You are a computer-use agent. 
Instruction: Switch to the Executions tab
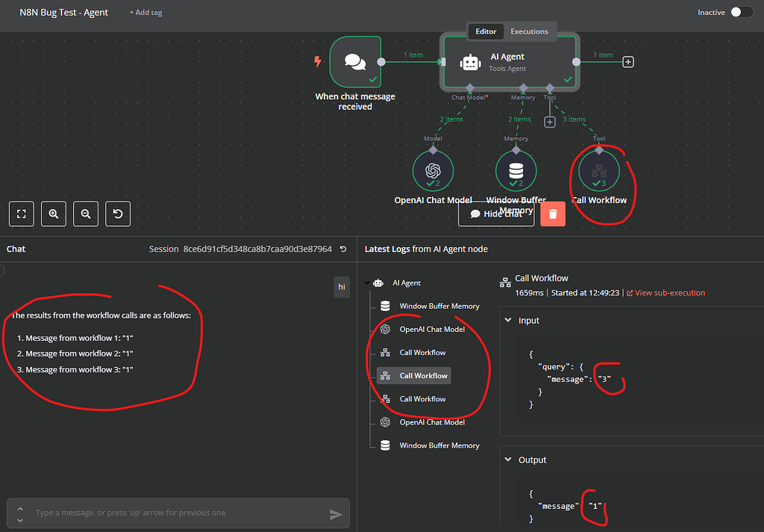click(530, 31)
